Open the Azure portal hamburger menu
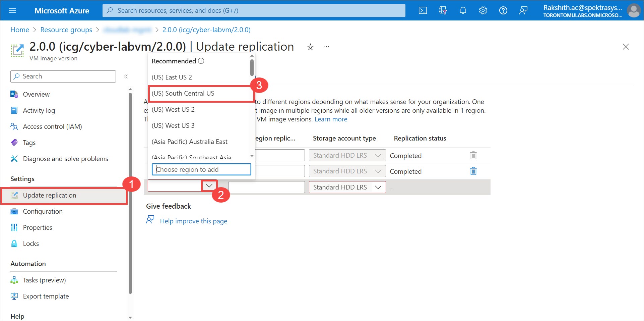The width and height of the screenshot is (644, 321). 12,10
